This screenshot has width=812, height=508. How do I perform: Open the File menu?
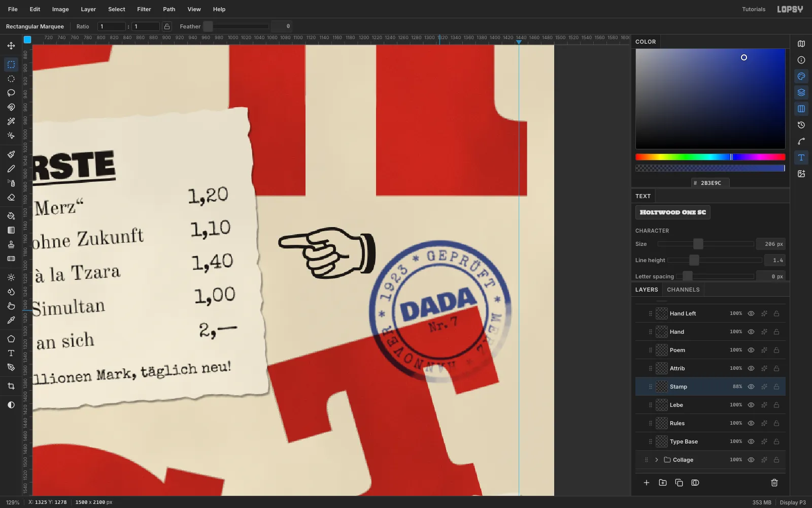[13, 9]
